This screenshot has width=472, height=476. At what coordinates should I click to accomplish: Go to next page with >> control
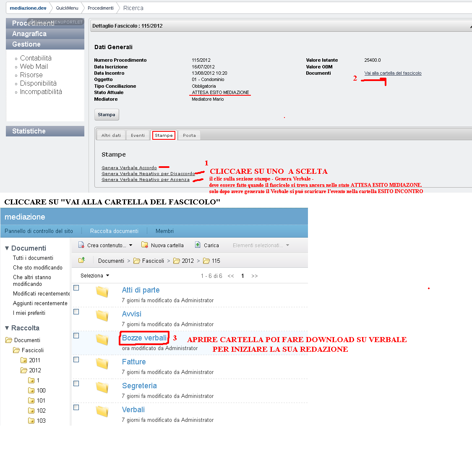coord(255,276)
